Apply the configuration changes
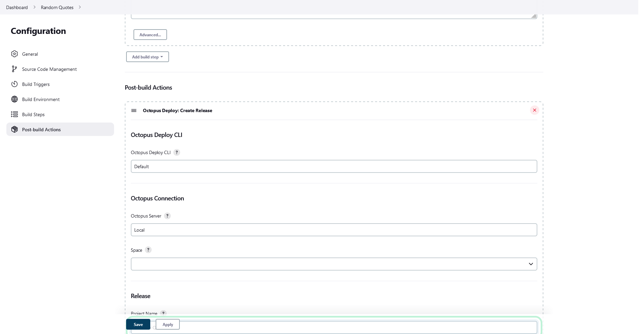The image size is (644, 334). (168, 324)
